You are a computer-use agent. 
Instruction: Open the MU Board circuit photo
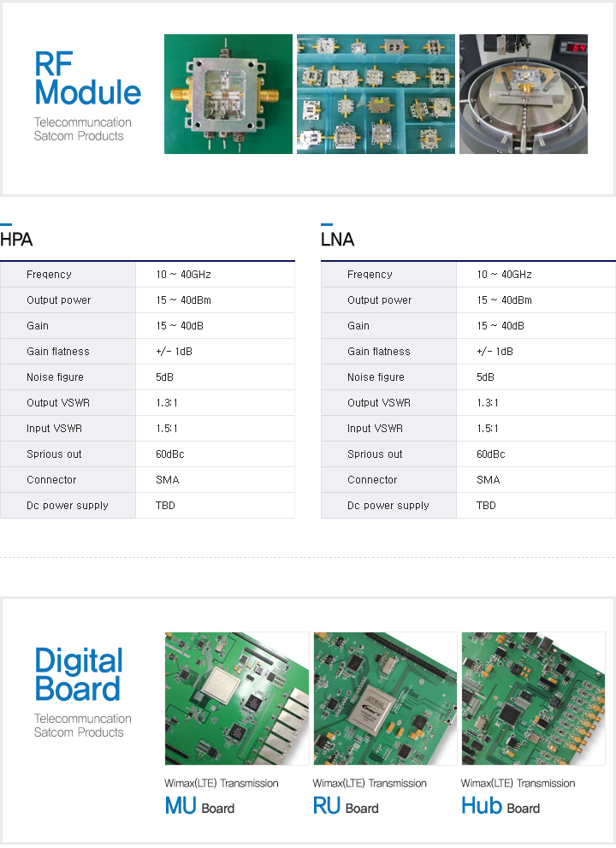(x=236, y=698)
